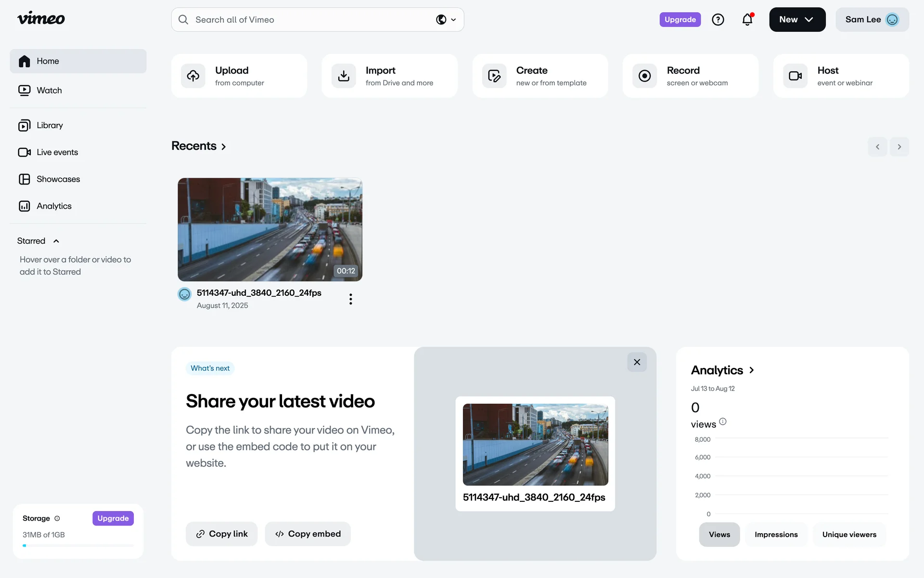Click the Storage info icon
Screen dimensions: 924x578
click(57, 518)
